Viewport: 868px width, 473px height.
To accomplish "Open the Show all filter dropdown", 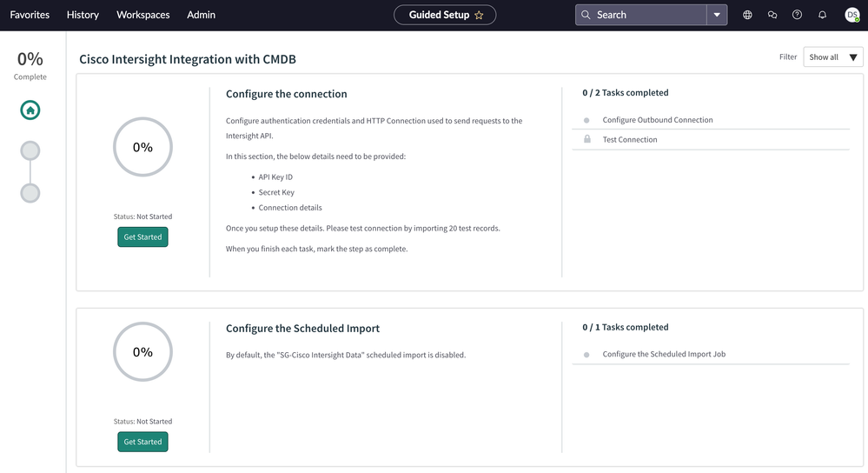I will (x=832, y=57).
